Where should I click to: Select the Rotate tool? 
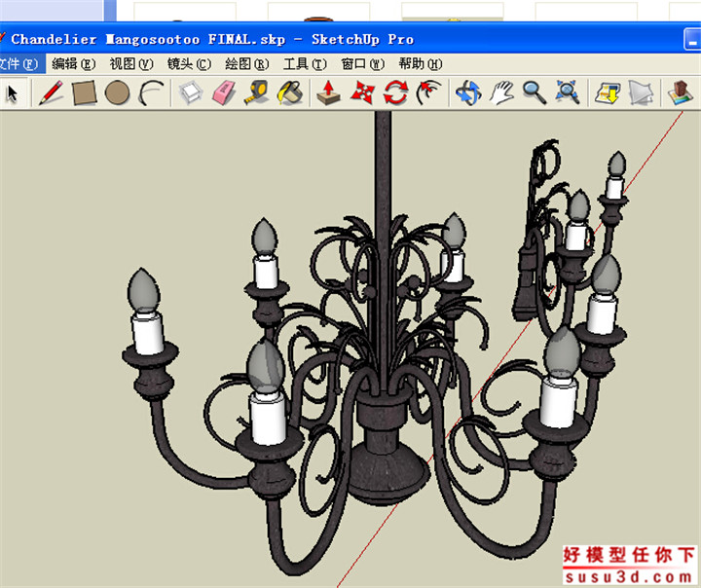[395, 93]
